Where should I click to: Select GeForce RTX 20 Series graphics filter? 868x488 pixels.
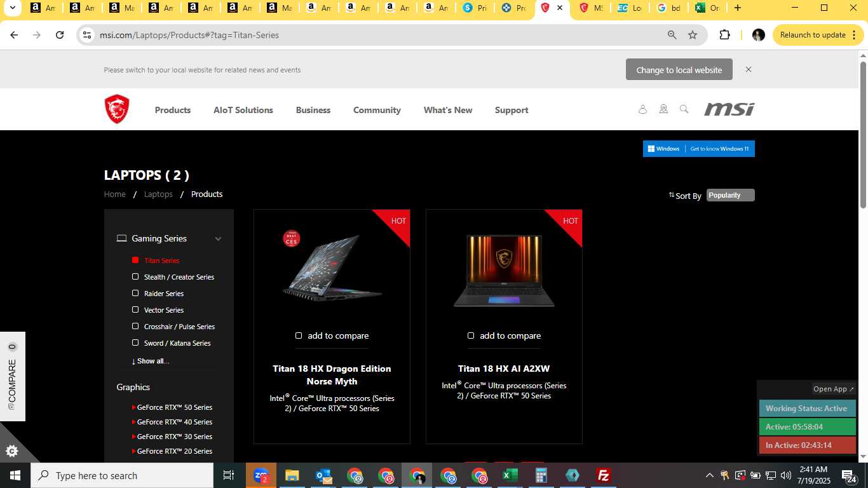pyautogui.click(x=174, y=451)
